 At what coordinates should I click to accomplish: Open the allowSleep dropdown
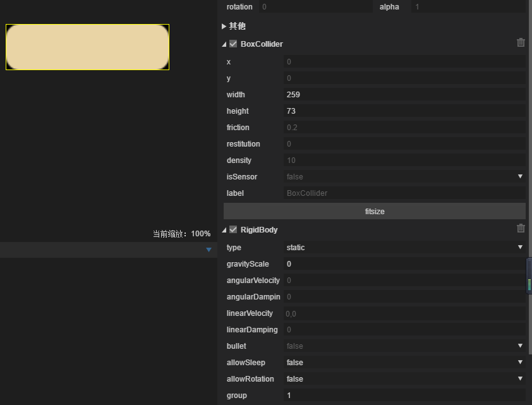[520, 362]
